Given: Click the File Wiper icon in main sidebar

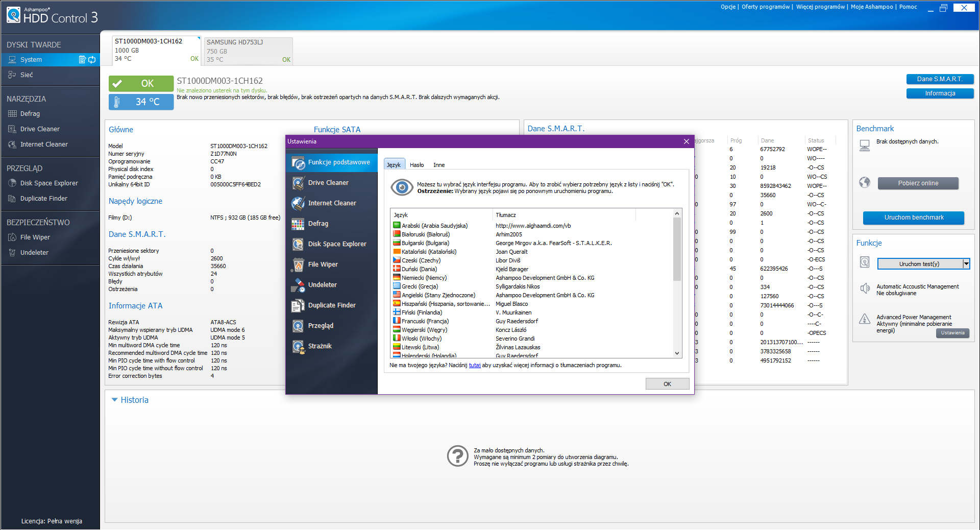Looking at the screenshot, I should pyautogui.click(x=12, y=237).
